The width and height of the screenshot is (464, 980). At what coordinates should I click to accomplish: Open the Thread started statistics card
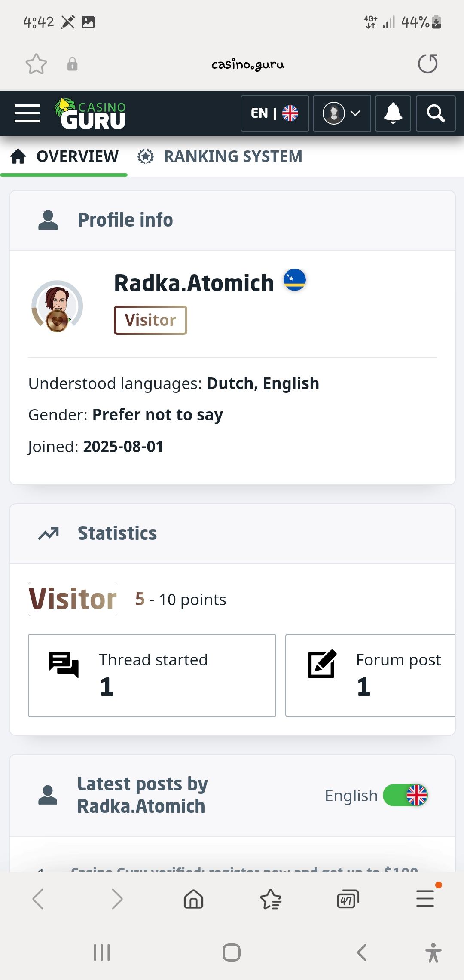click(x=152, y=675)
